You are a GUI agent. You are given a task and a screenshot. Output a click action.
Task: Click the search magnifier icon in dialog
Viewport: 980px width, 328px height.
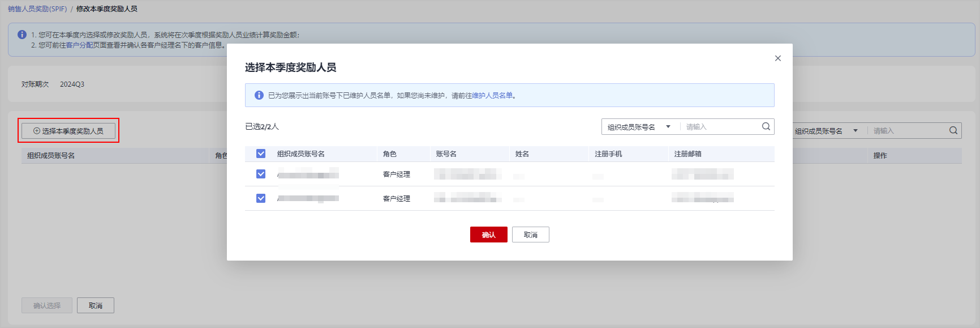pos(766,126)
